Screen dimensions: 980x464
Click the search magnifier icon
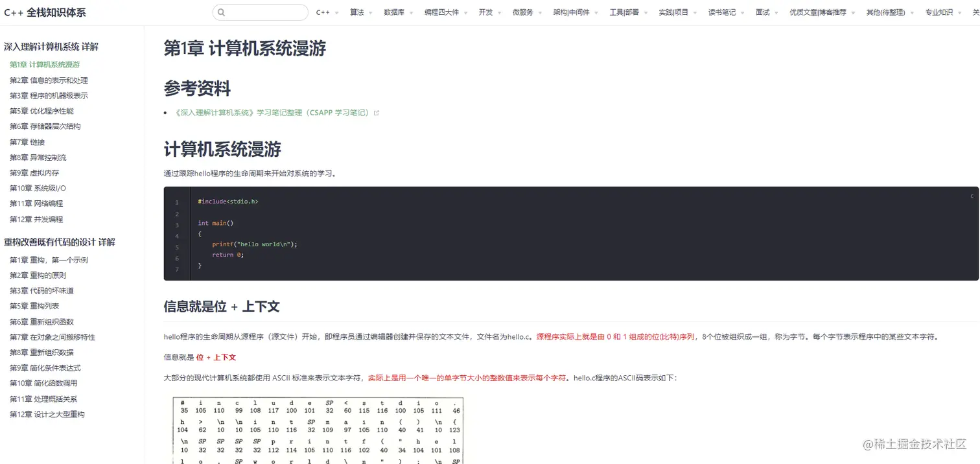tap(222, 12)
